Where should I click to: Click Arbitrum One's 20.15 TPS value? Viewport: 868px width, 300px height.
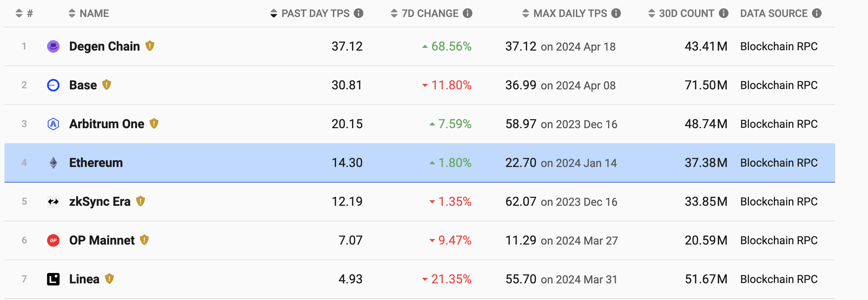347,124
